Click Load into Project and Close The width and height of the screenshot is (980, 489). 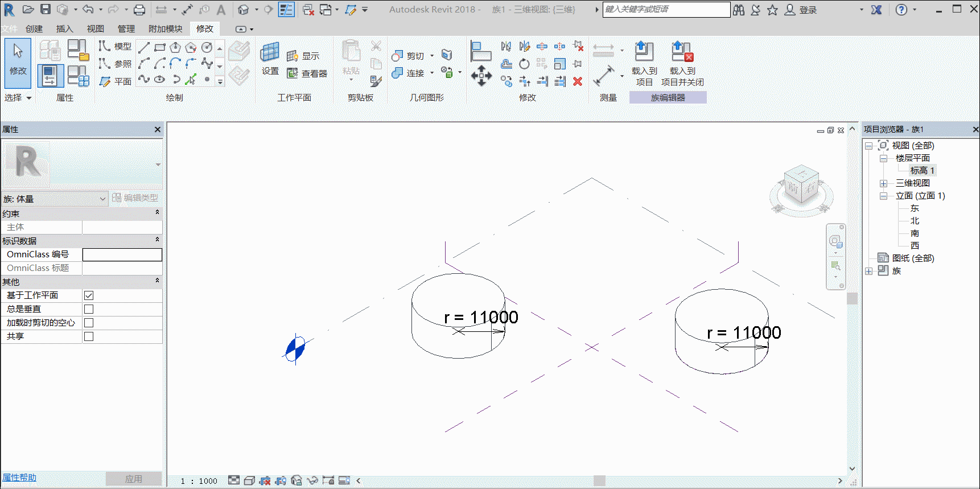pyautogui.click(x=682, y=63)
